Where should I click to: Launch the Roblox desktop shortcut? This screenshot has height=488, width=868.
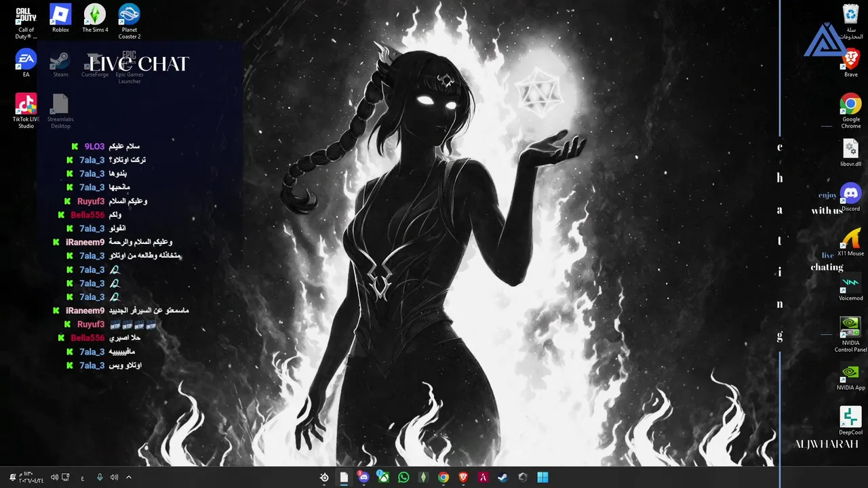[x=60, y=19]
